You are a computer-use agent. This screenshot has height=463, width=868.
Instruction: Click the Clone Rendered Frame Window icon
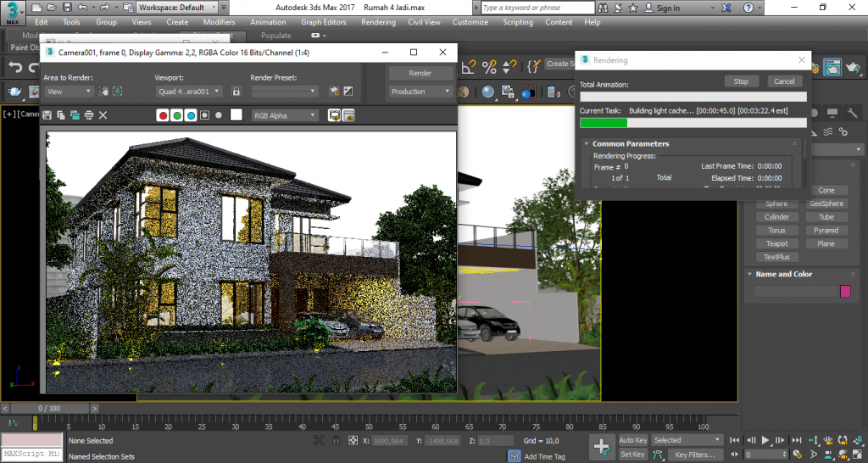(75, 115)
